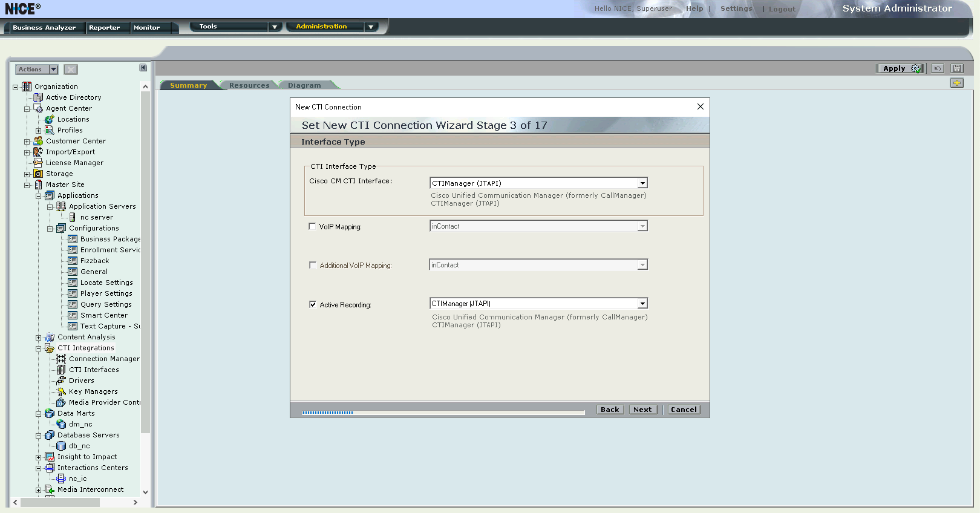Switch to the Resources tab
This screenshot has width=980, height=513.
(x=249, y=85)
